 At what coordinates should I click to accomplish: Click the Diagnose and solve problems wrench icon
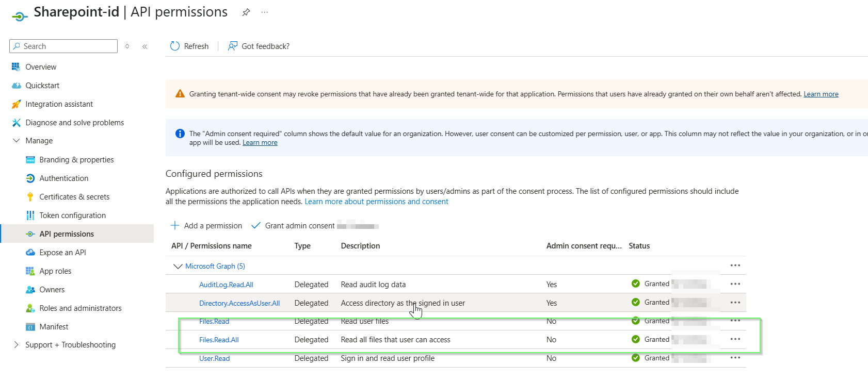point(16,123)
